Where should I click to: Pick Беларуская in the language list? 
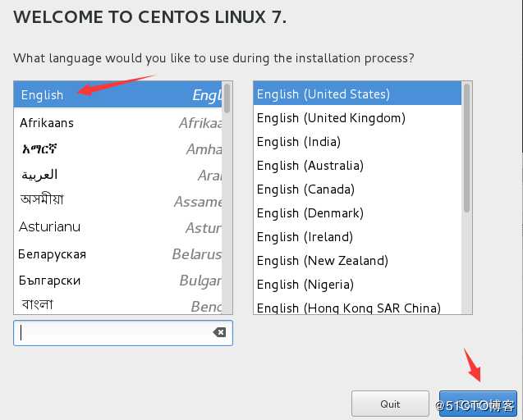tap(117, 254)
